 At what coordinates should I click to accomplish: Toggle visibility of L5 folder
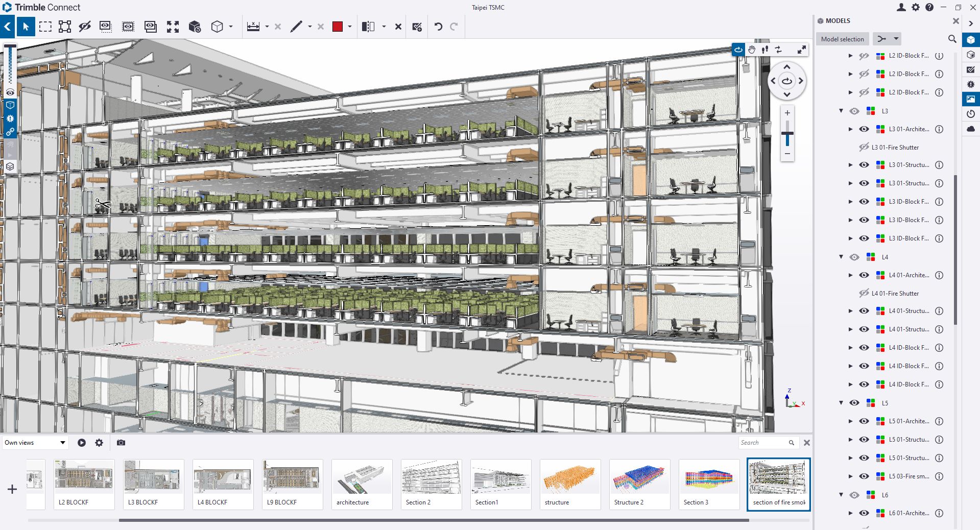pos(854,403)
